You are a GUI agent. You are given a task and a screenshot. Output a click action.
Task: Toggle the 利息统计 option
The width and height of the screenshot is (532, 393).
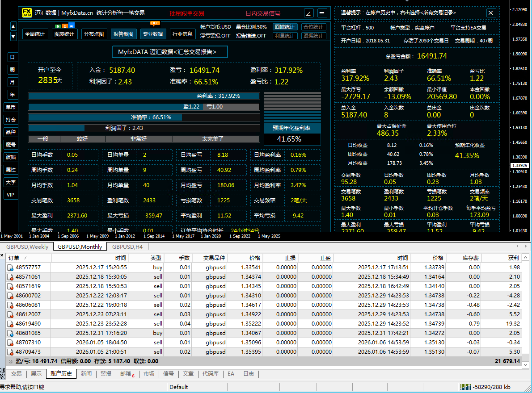coord(284,36)
